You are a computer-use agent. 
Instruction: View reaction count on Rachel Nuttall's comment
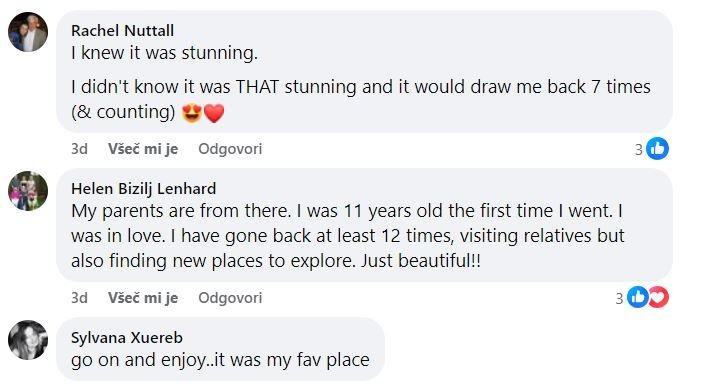638,149
